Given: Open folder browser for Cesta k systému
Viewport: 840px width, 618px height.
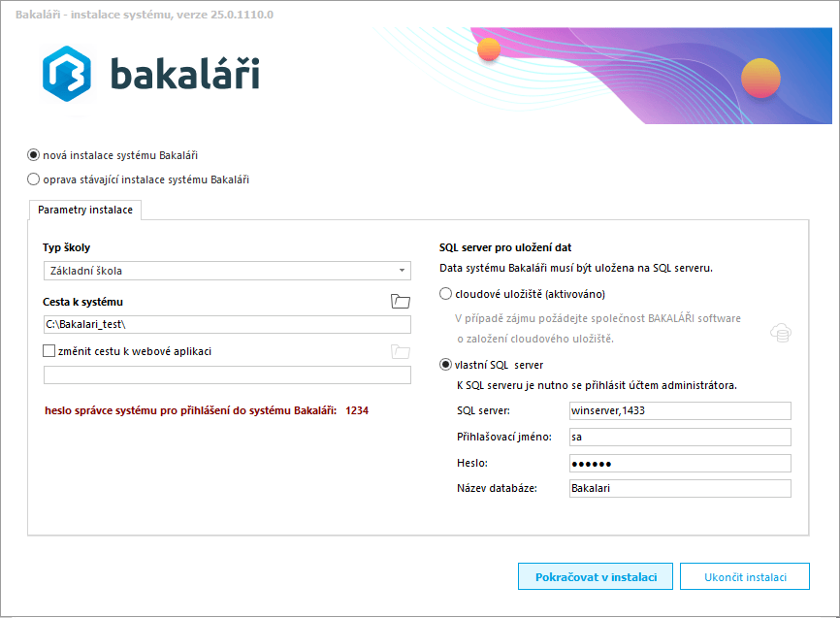Looking at the screenshot, I should click(401, 302).
